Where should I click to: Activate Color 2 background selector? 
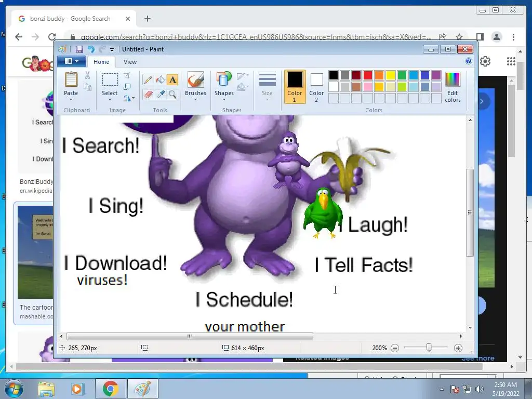click(x=316, y=87)
